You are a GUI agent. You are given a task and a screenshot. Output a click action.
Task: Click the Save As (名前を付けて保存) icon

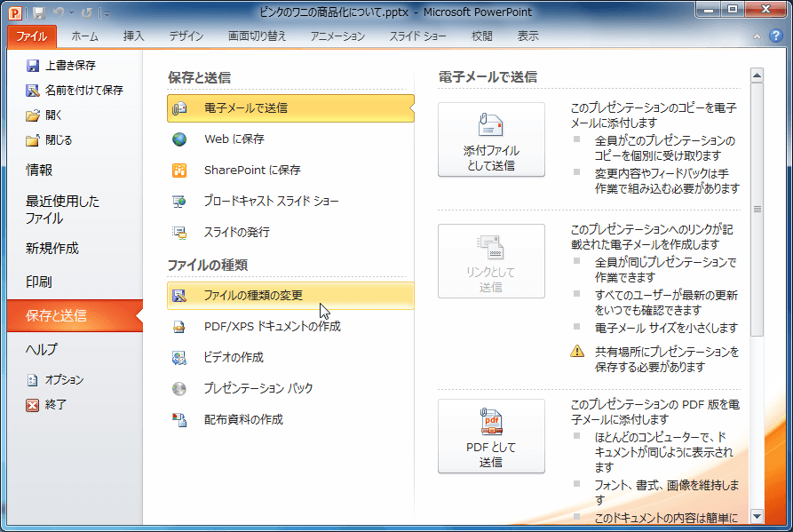click(33, 90)
